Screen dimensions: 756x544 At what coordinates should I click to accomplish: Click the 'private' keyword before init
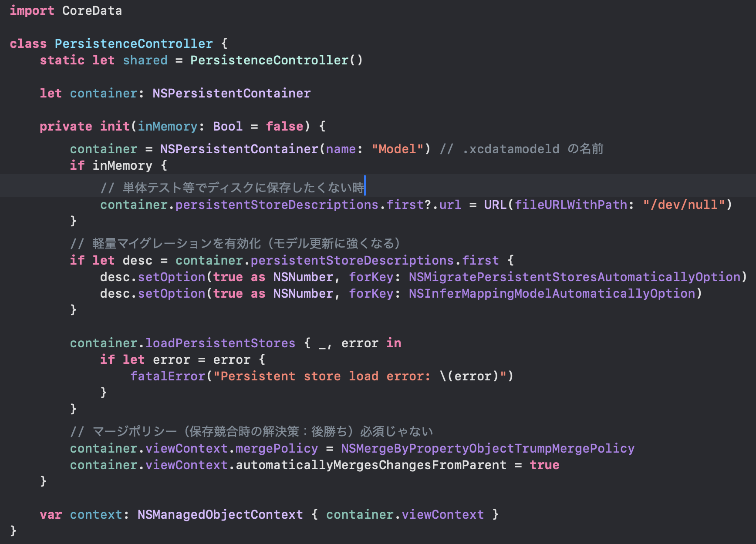pyautogui.click(x=66, y=126)
